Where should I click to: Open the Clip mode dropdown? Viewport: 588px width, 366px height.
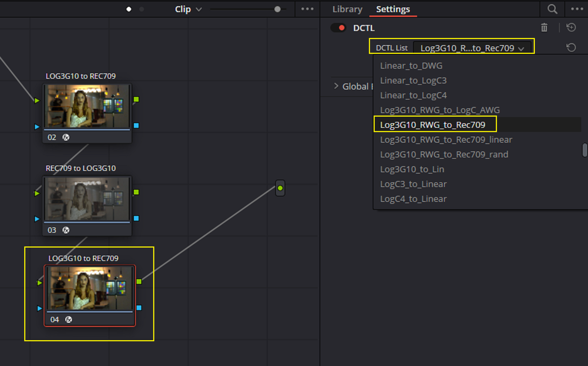tap(188, 9)
